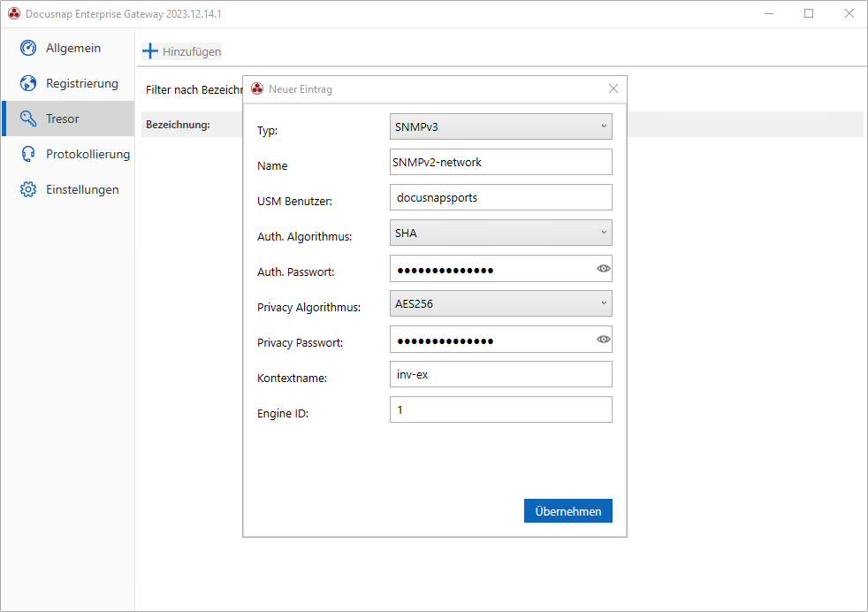Click the blue plus icon next to Hinzufügen

pyautogui.click(x=150, y=51)
